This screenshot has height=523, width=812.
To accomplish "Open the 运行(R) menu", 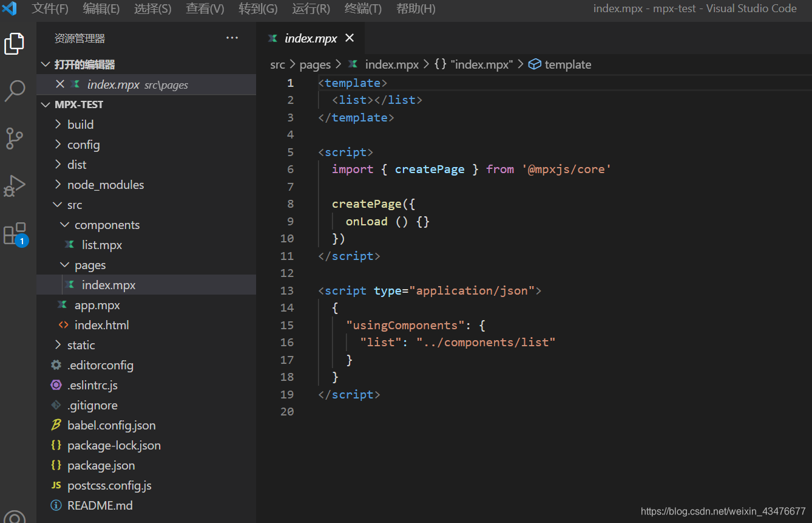I will pos(311,9).
